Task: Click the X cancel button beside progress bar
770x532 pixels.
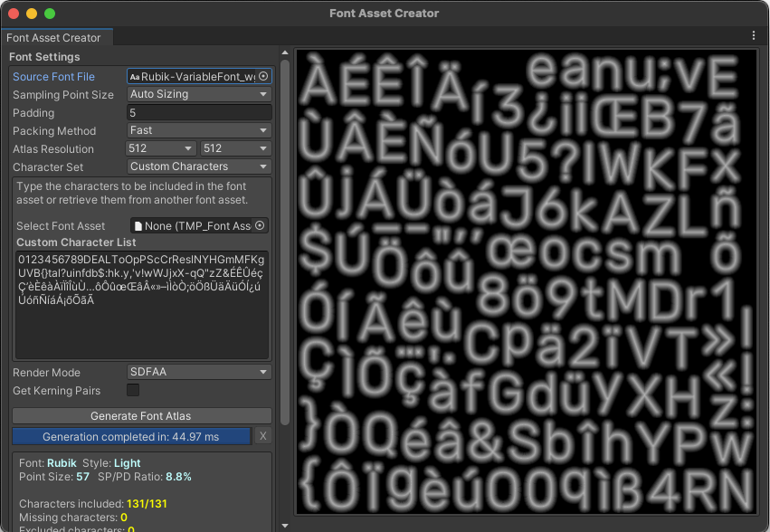Action: (263, 436)
